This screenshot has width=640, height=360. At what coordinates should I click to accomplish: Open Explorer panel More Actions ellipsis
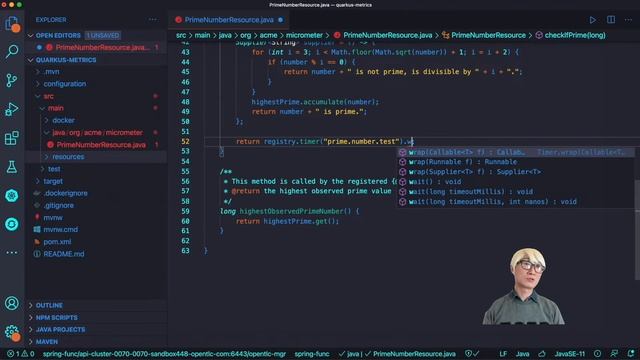[153, 20]
